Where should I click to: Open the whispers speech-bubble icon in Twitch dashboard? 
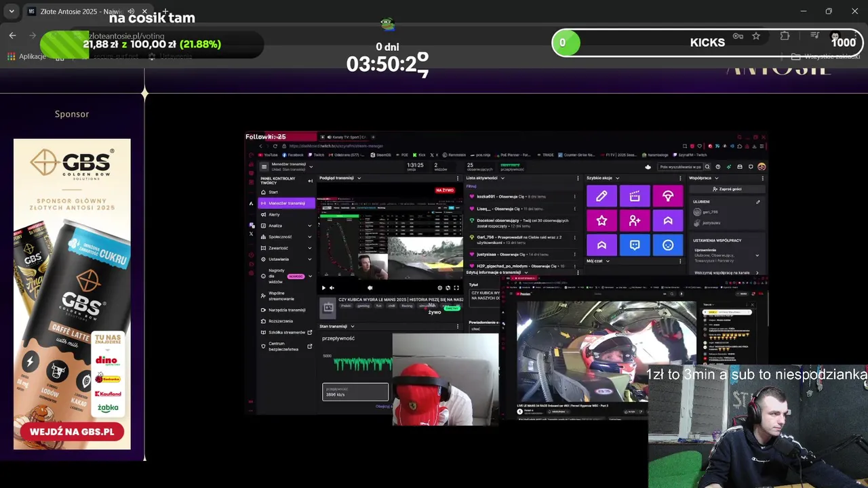pos(751,167)
